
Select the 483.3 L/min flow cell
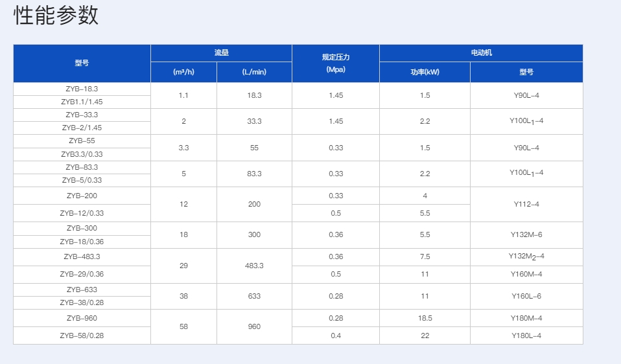point(254,266)
